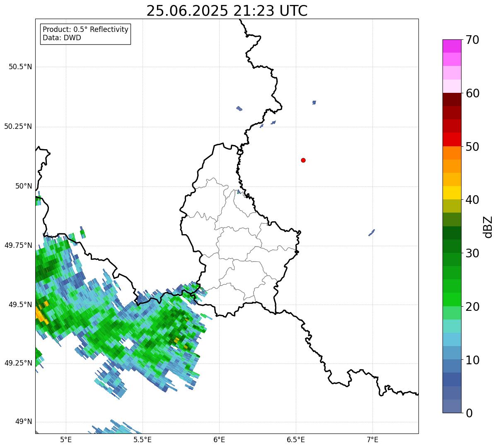Click the bright red colorbar swatch above 50
Screen dimensions: 498x448
[452, 139]
